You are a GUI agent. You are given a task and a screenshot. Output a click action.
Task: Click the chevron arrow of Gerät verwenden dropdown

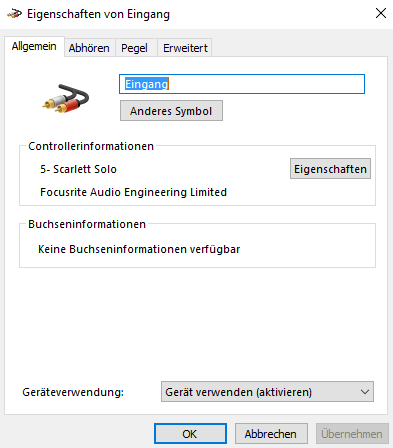[x=365, y=392]
